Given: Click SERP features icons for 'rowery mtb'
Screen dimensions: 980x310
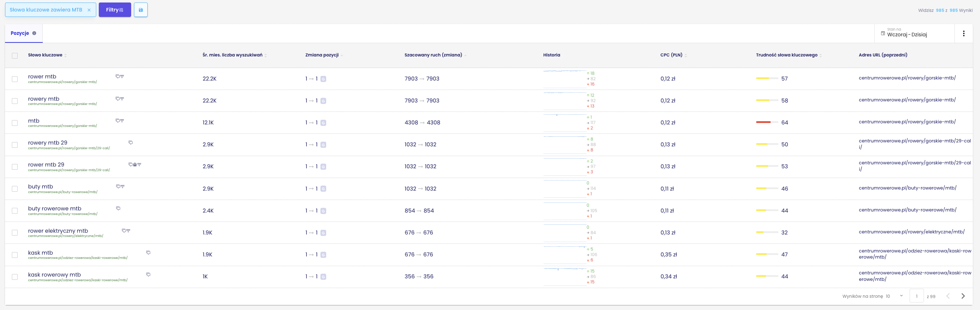Looking at the screenshot, I should coord(120,99).
